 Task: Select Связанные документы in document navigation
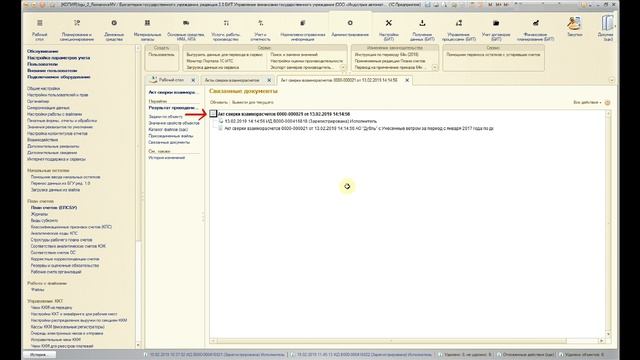[169, 142]
